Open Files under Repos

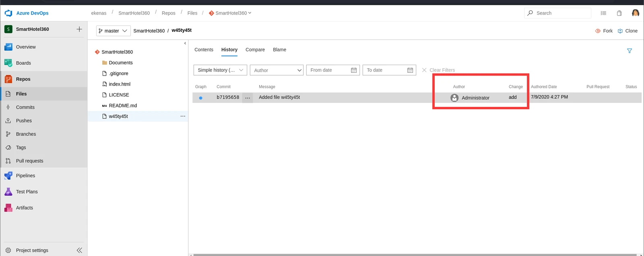(43, 94)
